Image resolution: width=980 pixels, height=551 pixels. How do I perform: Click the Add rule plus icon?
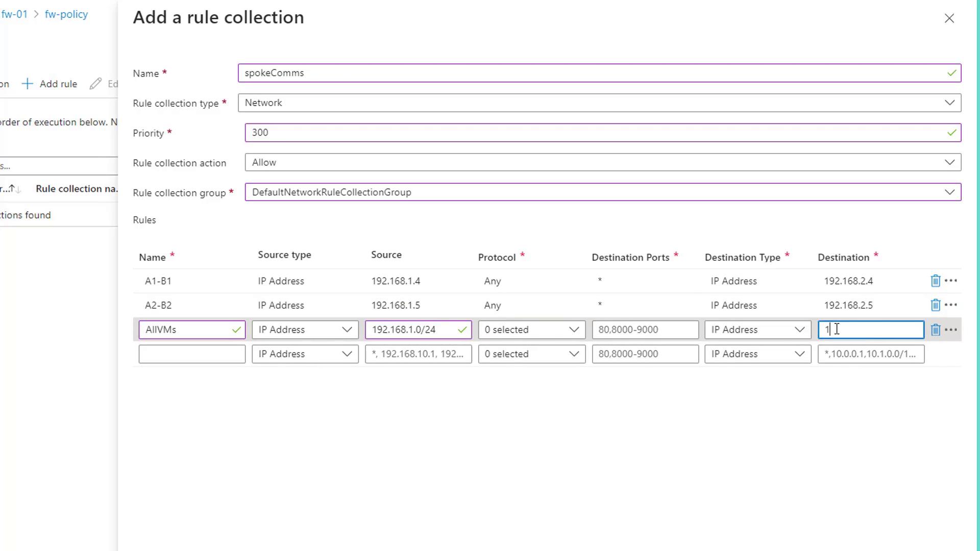coord(28,84)
